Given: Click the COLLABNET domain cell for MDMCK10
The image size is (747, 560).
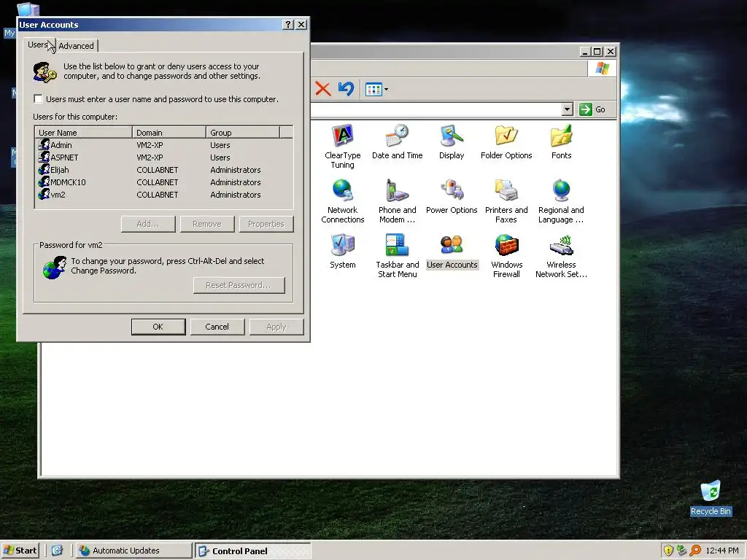Looking at the screenshot, I should click(x=158, y=182).
